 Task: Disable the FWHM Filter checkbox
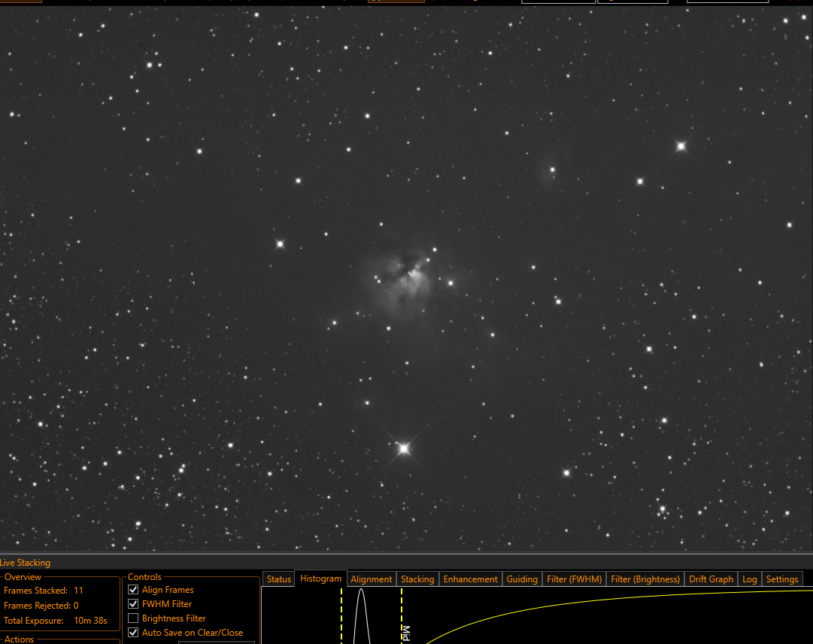(133, 604)
